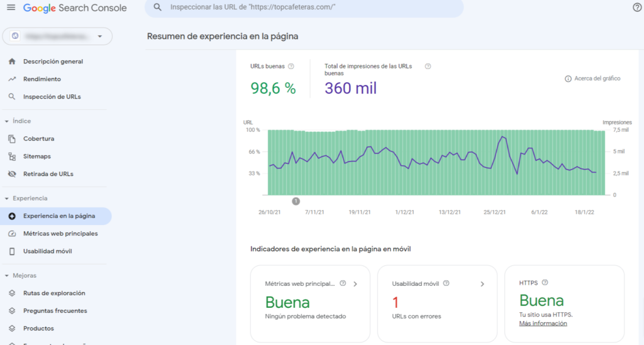
Task: Open Productos report
Action: (x=38, y=329)
